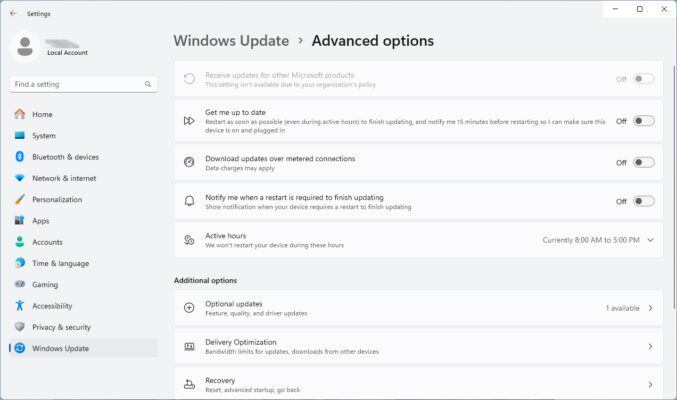Click the plus-circle Optional updates icon
This screenshot has width=677, height=400.
tap(189, 308)
